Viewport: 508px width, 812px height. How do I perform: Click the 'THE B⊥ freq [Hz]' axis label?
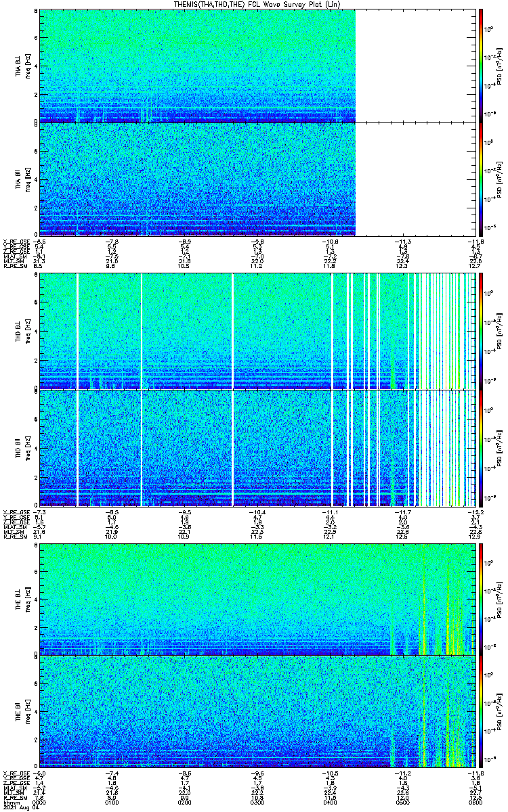click(23, 598)
